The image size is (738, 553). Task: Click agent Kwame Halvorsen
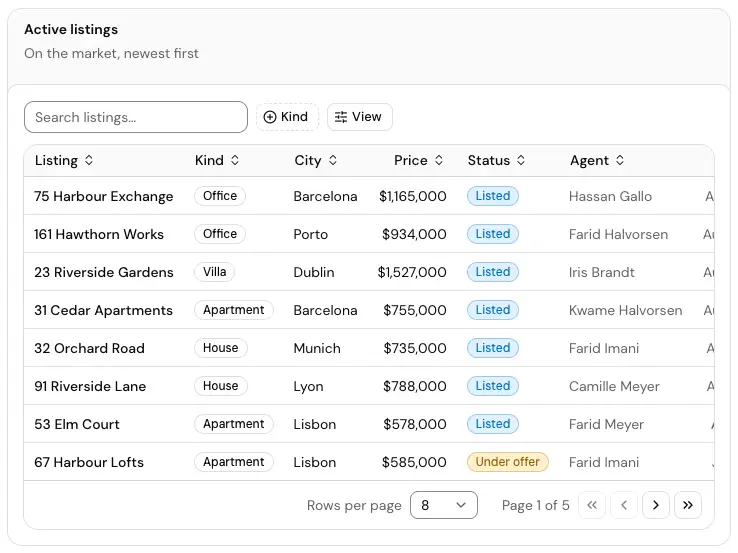click(626, 310)
